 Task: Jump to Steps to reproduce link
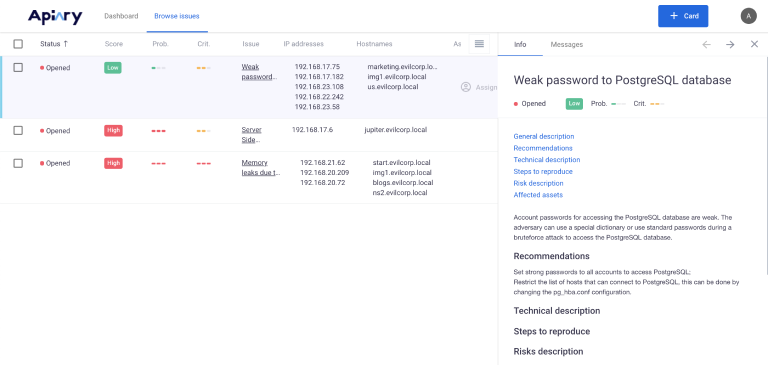coord(543,171)
